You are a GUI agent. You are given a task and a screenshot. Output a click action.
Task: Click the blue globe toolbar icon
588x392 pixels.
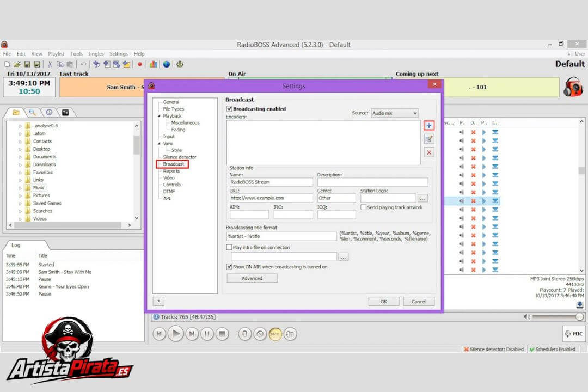(x=167, y=64)
